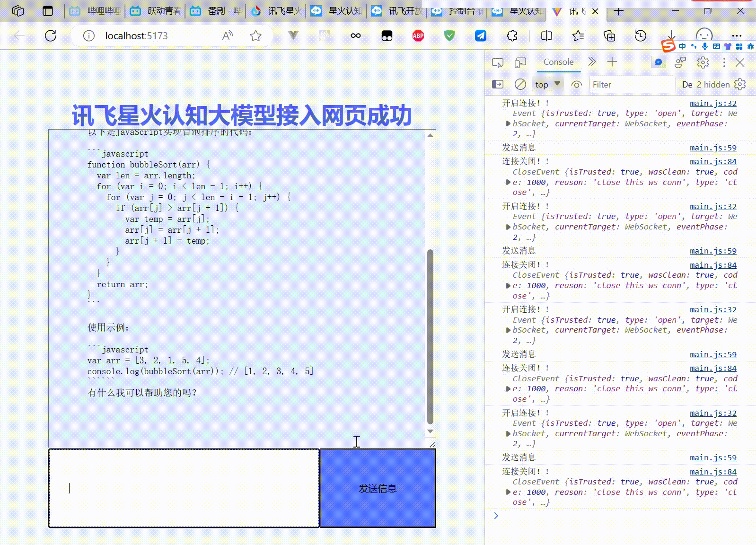Click the green shield extension icon
This screenshot has width=756, height=545.
click(x=449, y=35)
